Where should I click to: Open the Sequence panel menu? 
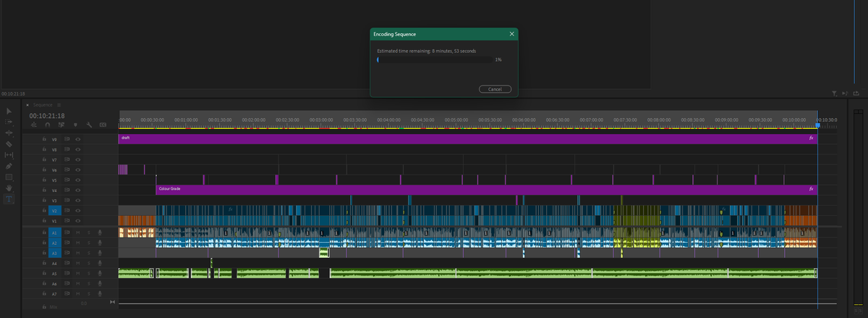click(x=59, y=105)
